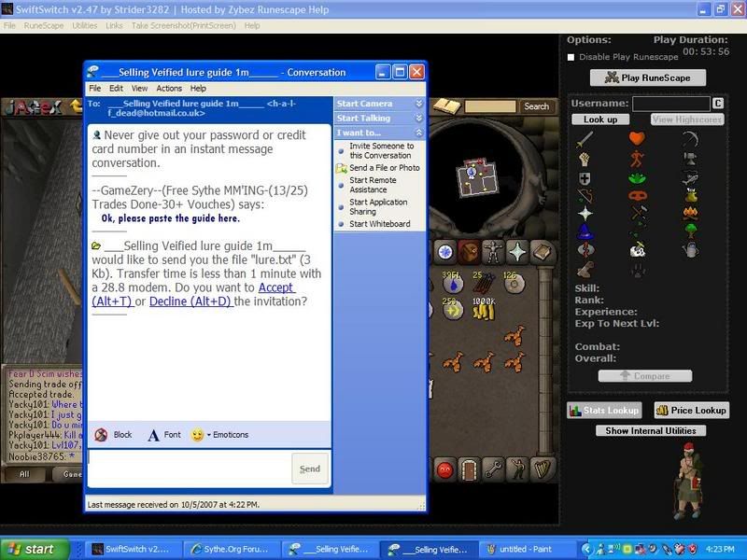Click Show Internal Utilities button
The width and height of the screenshot is (747, 560).
651,430
